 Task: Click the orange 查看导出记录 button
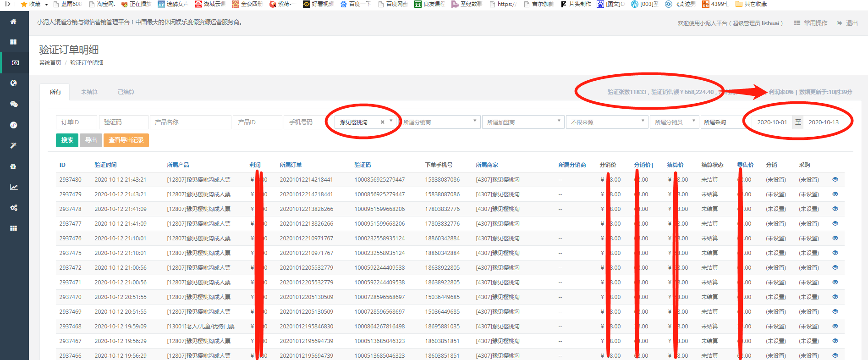coord(126,140)
